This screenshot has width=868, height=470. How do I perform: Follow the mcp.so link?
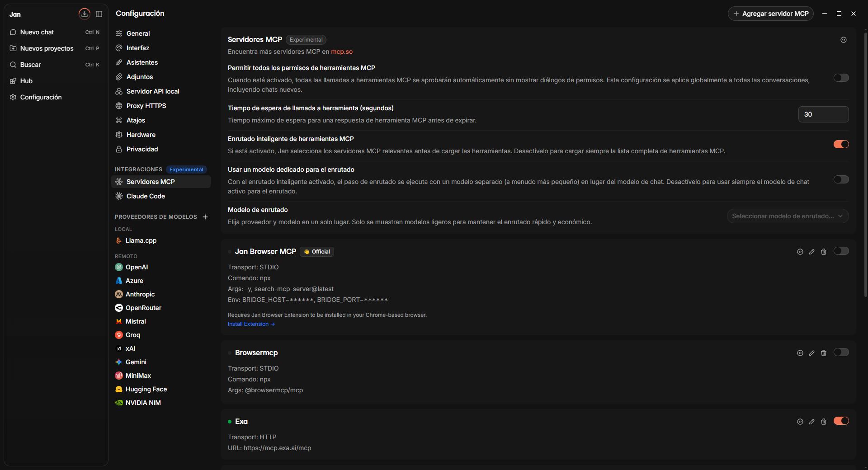tap(342, 52)
